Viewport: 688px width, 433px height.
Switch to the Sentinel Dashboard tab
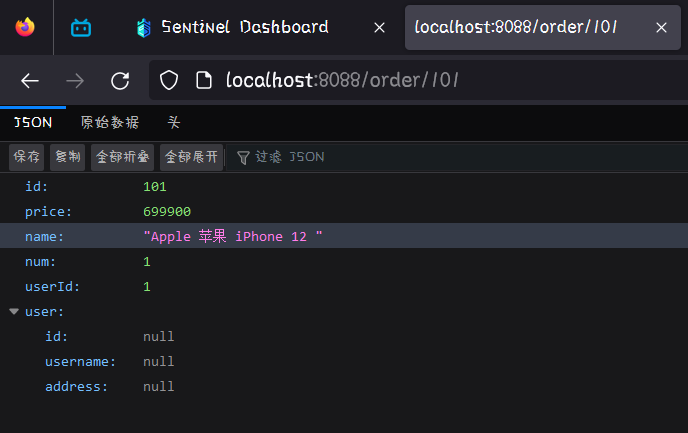point(244,27)
